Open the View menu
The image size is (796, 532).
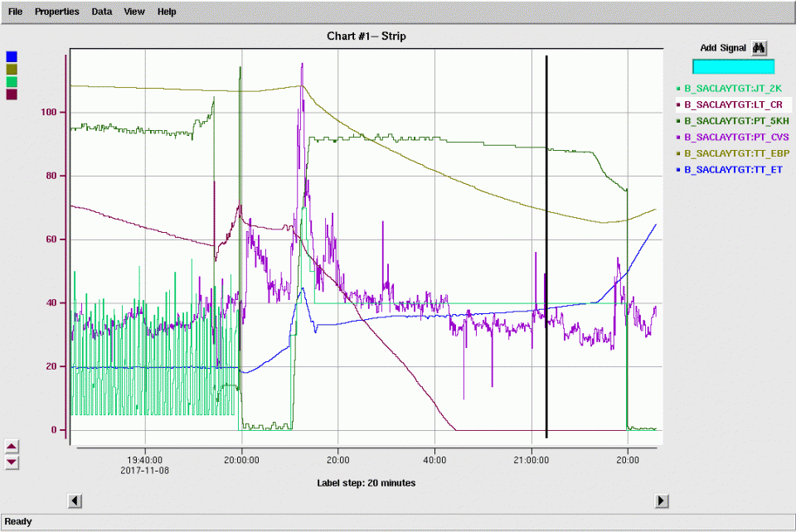pyautogui.click(x=134, y=12)
